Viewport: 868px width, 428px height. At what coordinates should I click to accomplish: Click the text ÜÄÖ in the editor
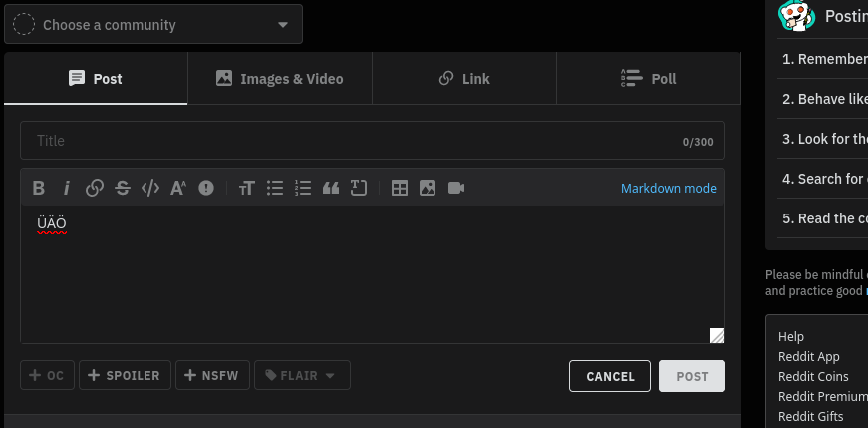pos(52,223)
